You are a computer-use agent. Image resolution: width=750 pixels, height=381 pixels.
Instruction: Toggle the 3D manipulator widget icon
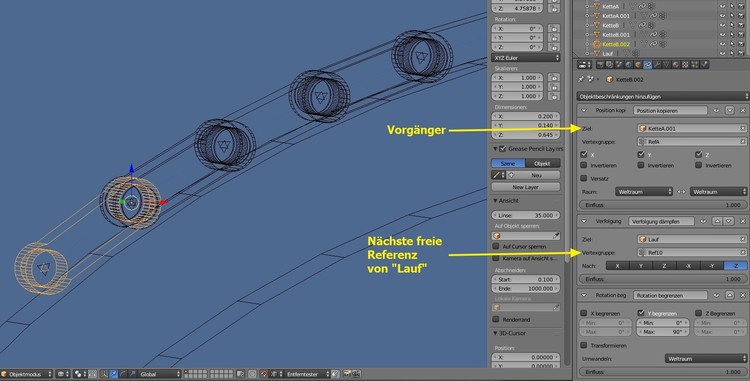point(104,374)
